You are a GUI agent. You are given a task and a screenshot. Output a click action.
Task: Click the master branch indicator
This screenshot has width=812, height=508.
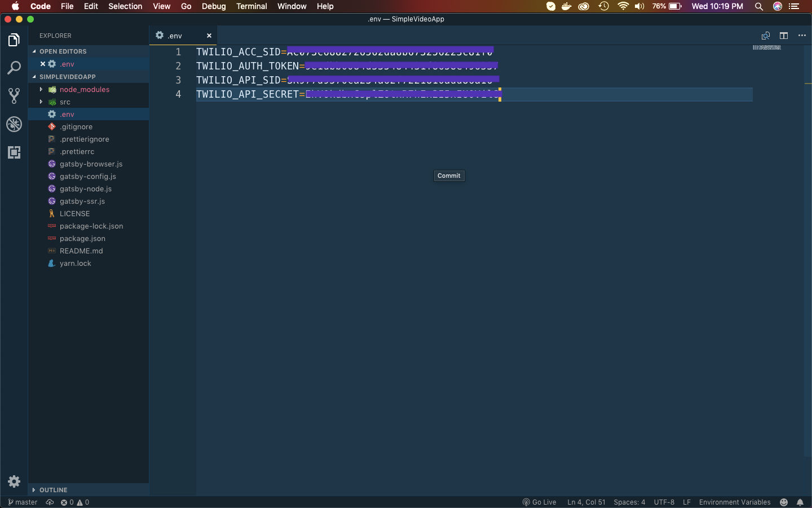point(23,502)
